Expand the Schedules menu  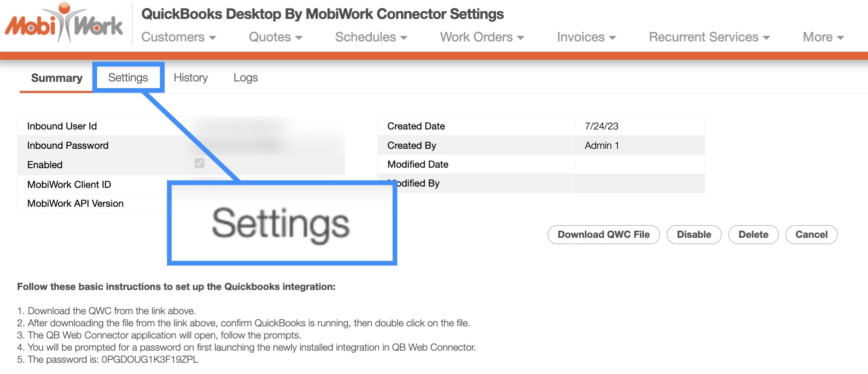pyautogui.click(x=371, y=37)
